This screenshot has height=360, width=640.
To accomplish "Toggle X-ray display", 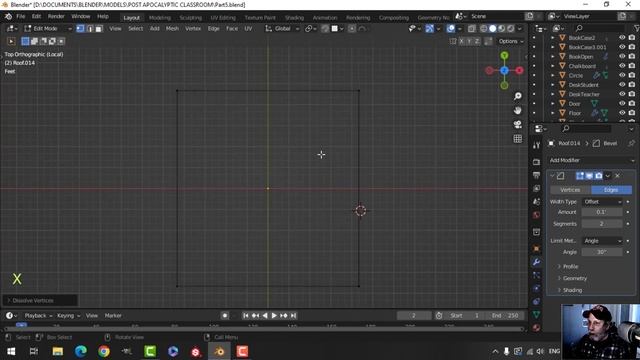I will click(x=471, y=29).
